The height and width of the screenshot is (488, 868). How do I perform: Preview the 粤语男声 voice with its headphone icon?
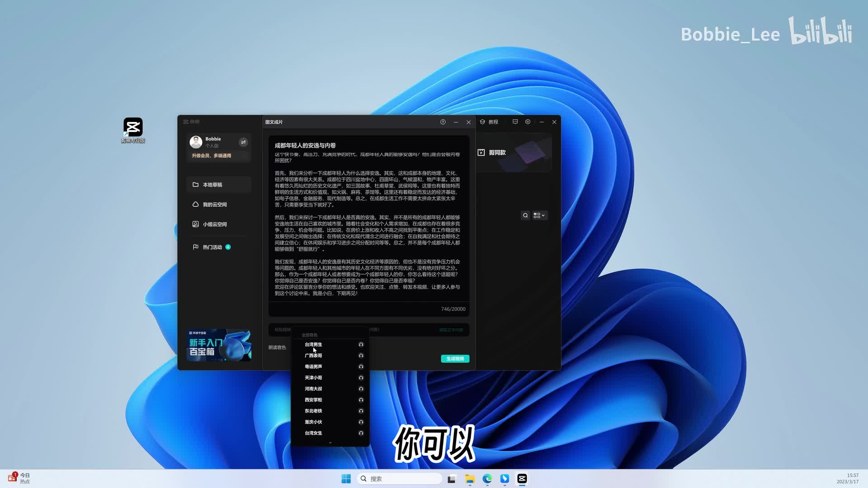tap(361, 367)
